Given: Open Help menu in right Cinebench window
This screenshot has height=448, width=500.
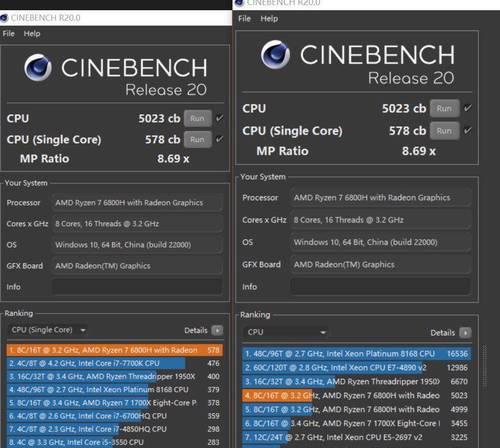Looking at the screenshot, I should [x=269, y=19].
